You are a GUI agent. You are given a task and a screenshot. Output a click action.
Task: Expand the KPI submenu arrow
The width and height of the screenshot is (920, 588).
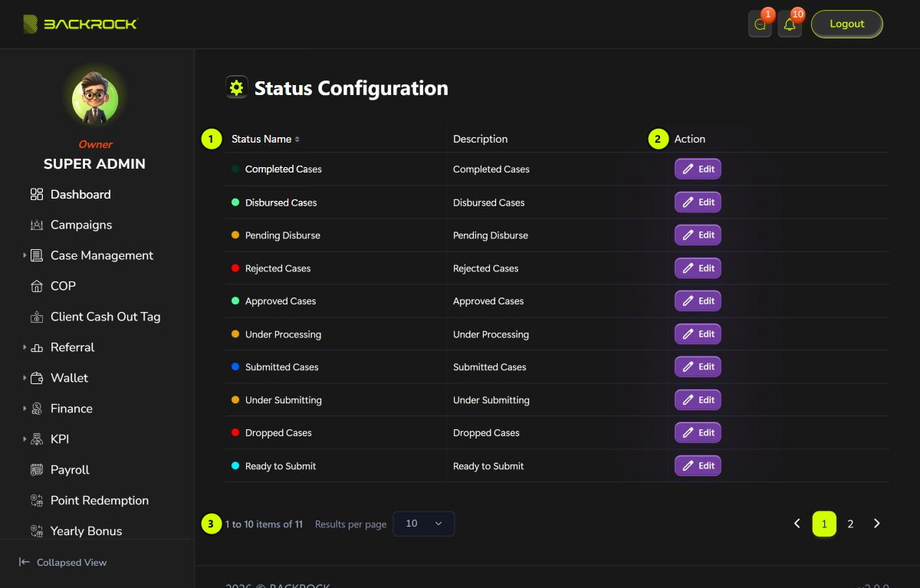(25, 439)
